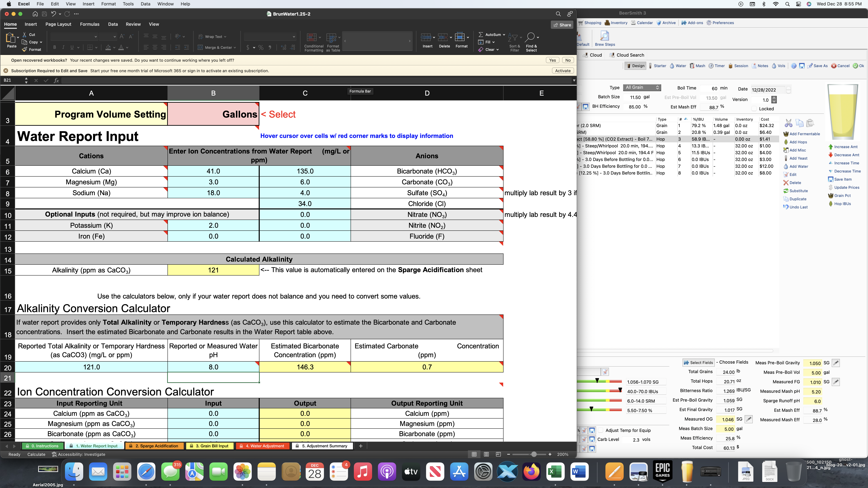Screen dimensions: 868x488
Task: Click the Find & Select magnifier
Action: 530,37
